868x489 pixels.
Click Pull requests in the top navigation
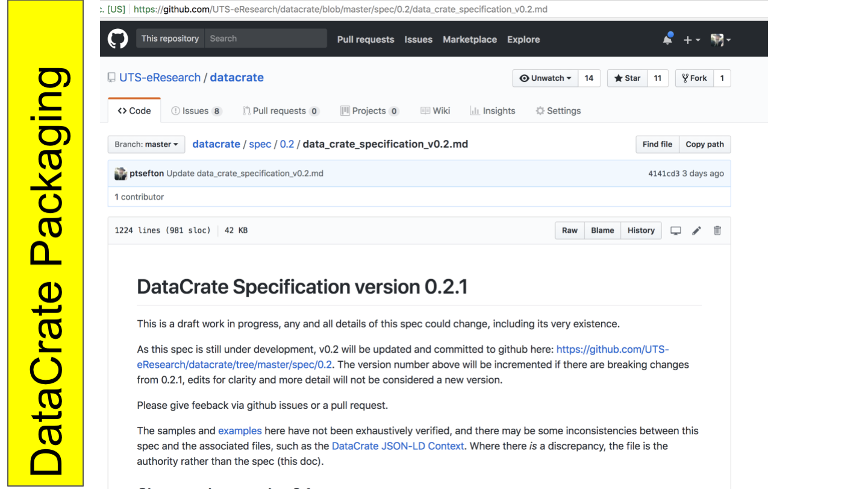pyautogui.click(x=366, y=40)
